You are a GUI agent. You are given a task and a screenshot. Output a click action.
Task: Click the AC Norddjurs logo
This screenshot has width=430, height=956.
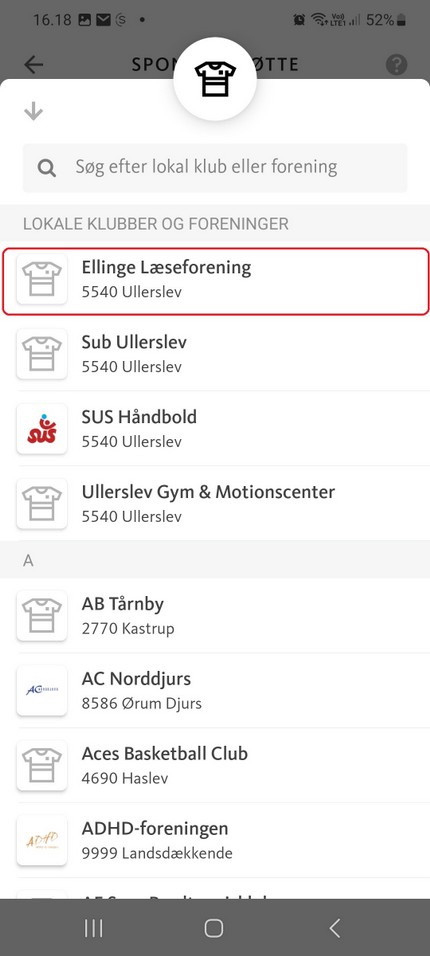pos(41,690)
